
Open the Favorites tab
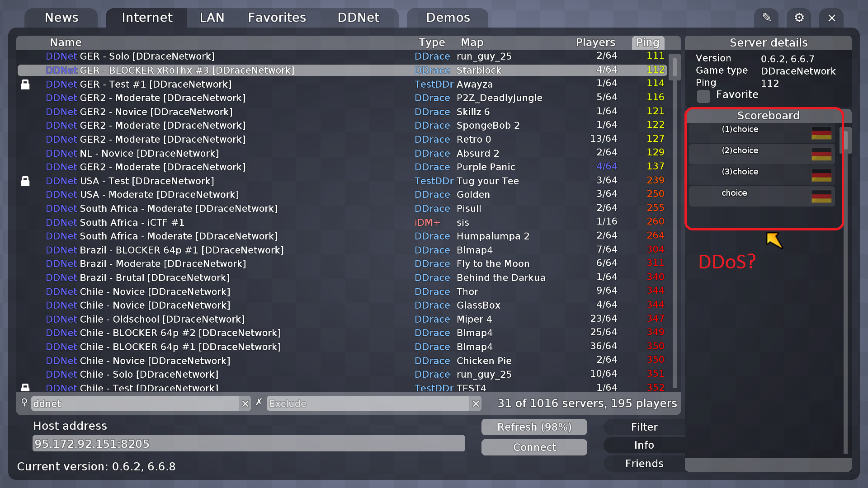click(277, 18)
